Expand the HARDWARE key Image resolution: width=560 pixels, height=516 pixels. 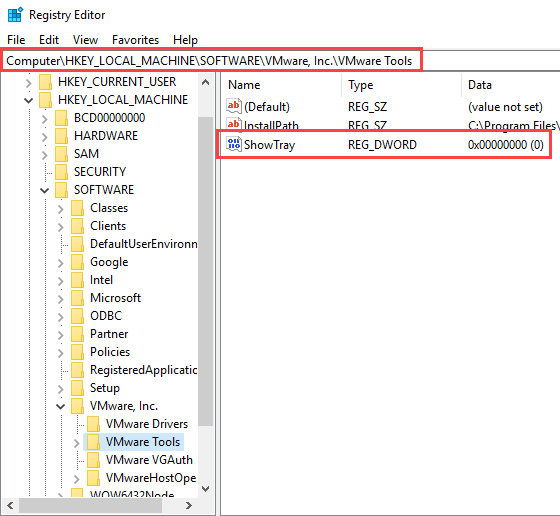pyautogui.click(x=45, y=137)
